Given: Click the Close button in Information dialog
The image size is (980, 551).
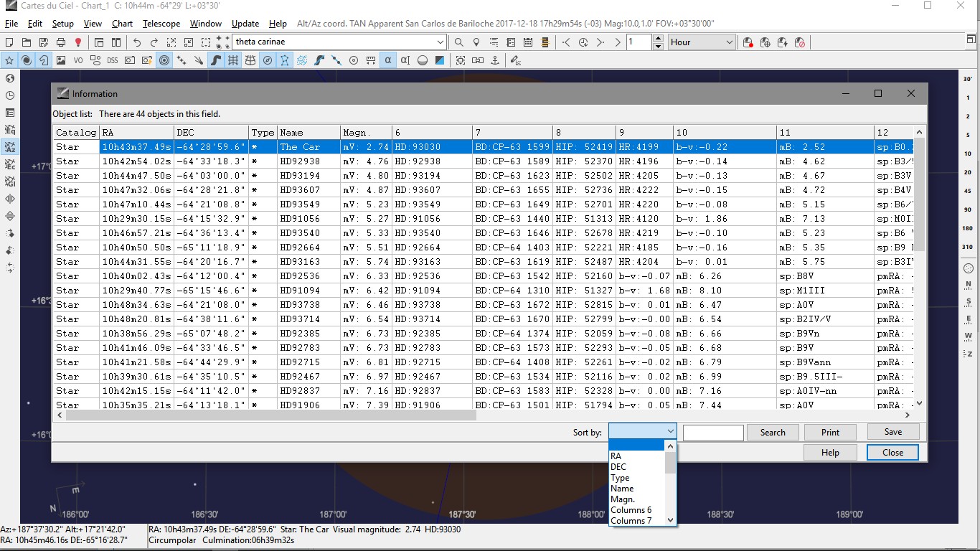Looking at the screenshot, I should coord(893,452).
